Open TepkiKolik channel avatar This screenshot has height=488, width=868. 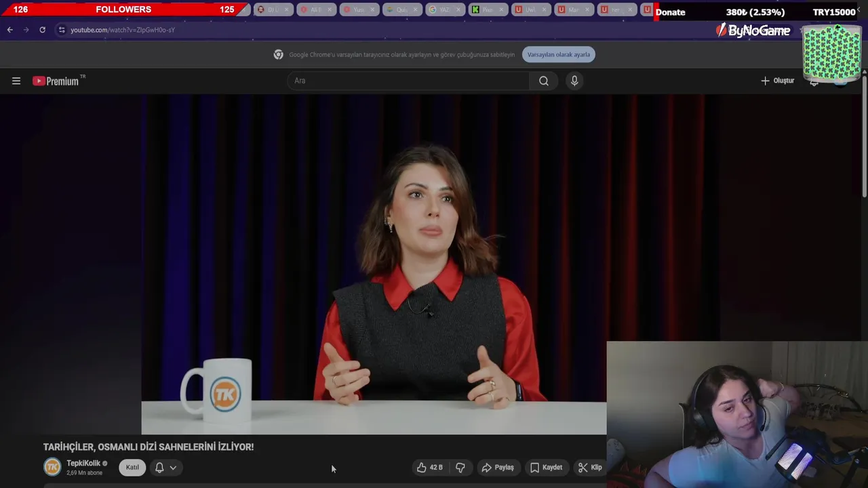click(x=52, y=467)
